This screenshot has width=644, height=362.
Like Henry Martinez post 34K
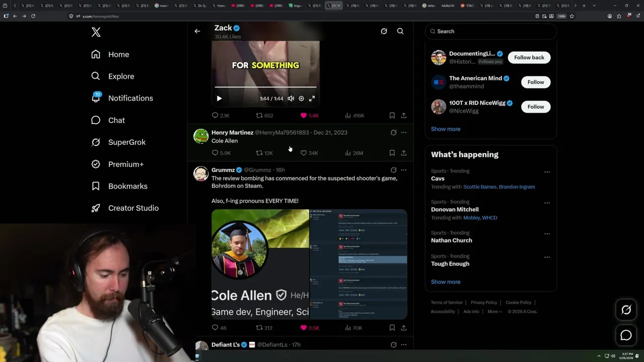click(309, 153)
